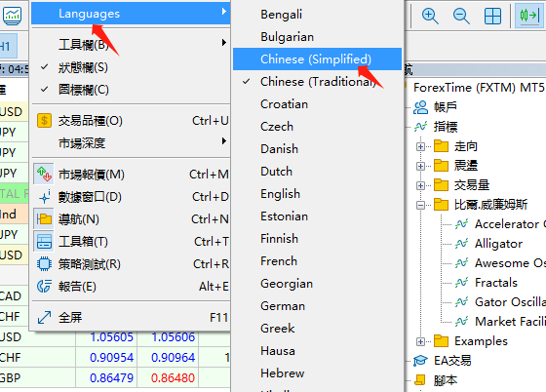Expand the 震盪 tree node
The image size is (546, 392).
[x=420, y=166]
